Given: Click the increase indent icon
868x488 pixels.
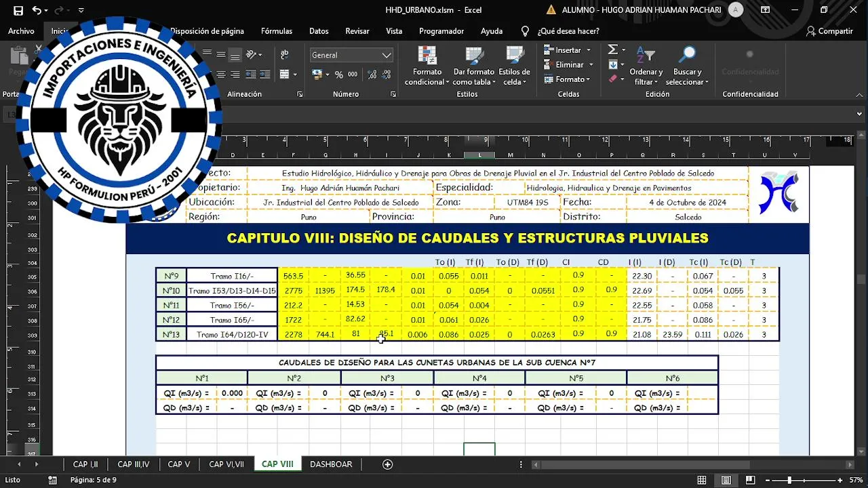Looking at the screenshot, I should tap(264, 75).
